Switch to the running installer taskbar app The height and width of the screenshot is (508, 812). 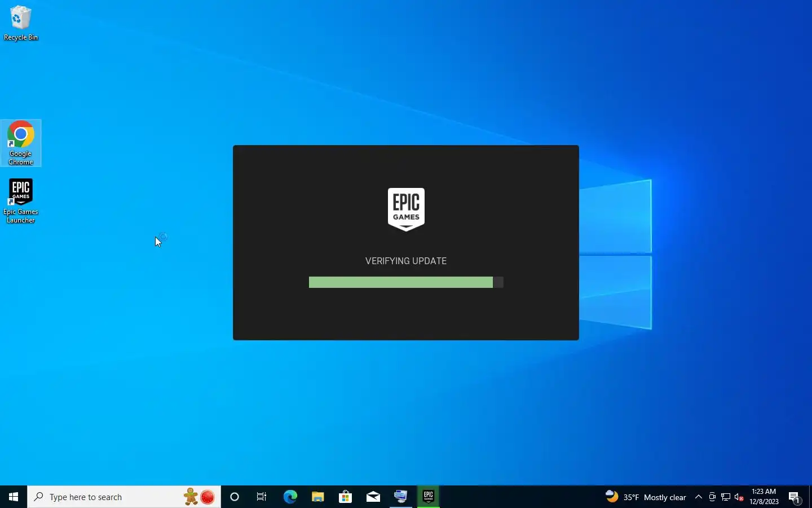(401, 497)
